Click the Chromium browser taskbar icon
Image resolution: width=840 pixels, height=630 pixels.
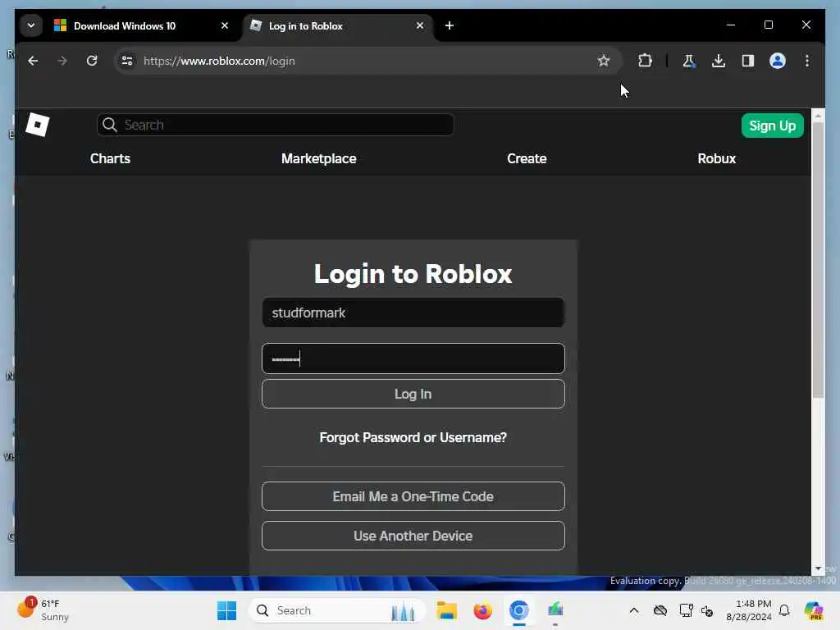(518, 610)
